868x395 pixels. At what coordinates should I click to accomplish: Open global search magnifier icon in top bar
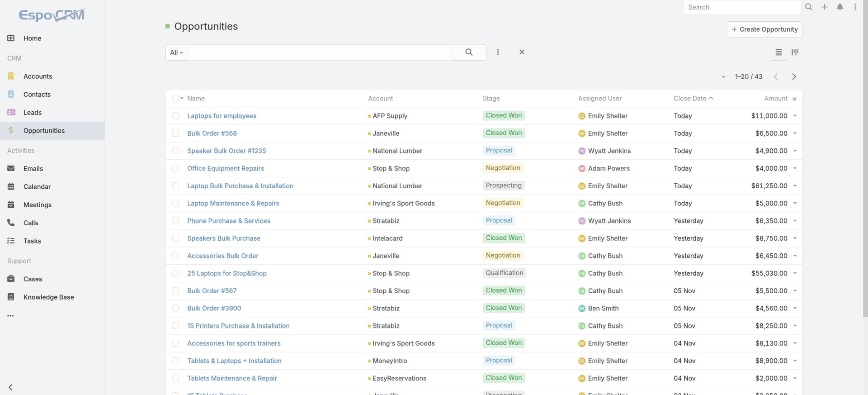tap(809, 7)
